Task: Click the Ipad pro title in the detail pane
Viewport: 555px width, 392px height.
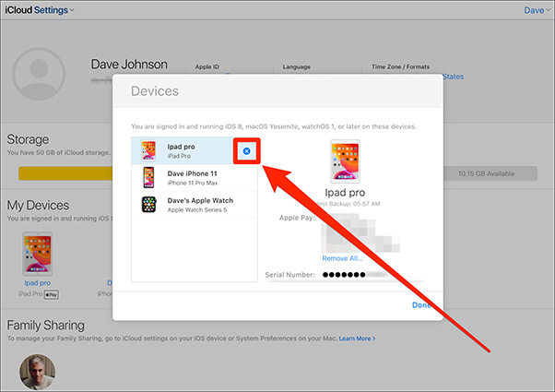Action: pyautogui.click(x=345, y=193)
